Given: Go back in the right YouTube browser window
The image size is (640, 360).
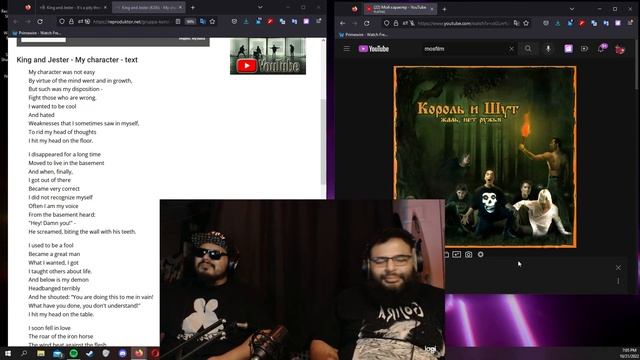Looking at the screenshot, I should click(342, 23).
